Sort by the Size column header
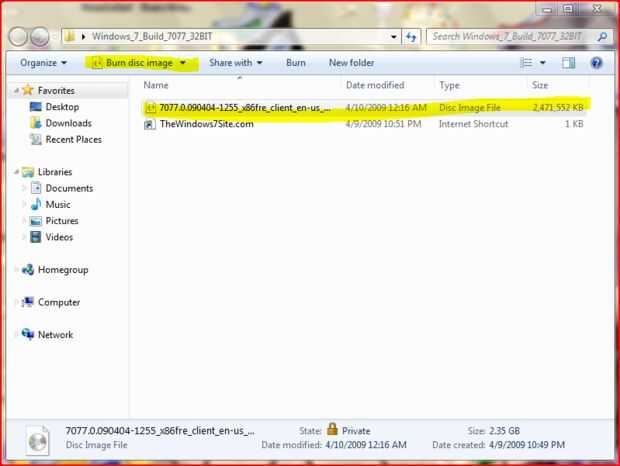620x466 pixels. pos(540,85)
